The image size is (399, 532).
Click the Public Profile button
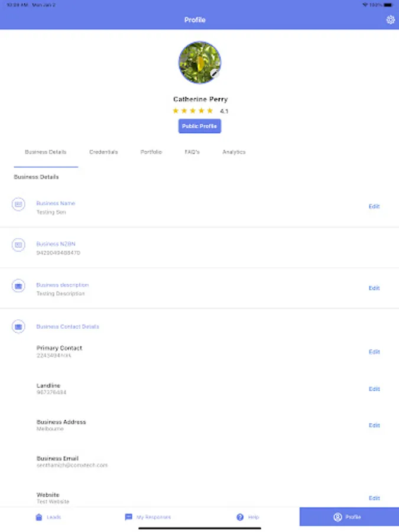click(200, 126)
